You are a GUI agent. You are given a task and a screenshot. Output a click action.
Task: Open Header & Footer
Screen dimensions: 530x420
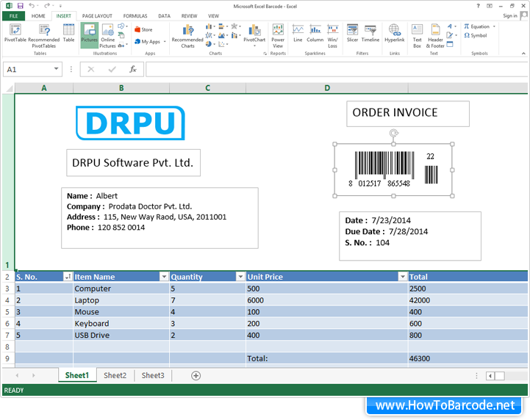pyautogui.click(x=435, y=36)
